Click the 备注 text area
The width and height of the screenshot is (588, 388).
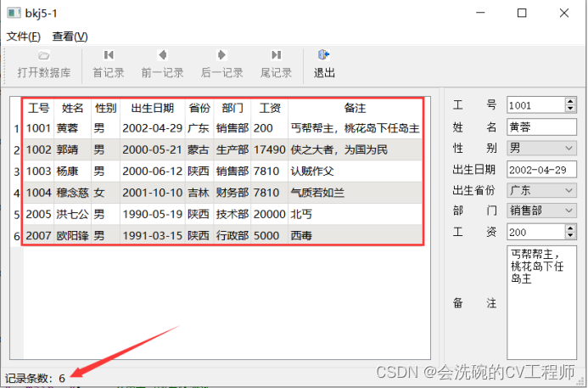pyautogui.click(x=541, y=302)
